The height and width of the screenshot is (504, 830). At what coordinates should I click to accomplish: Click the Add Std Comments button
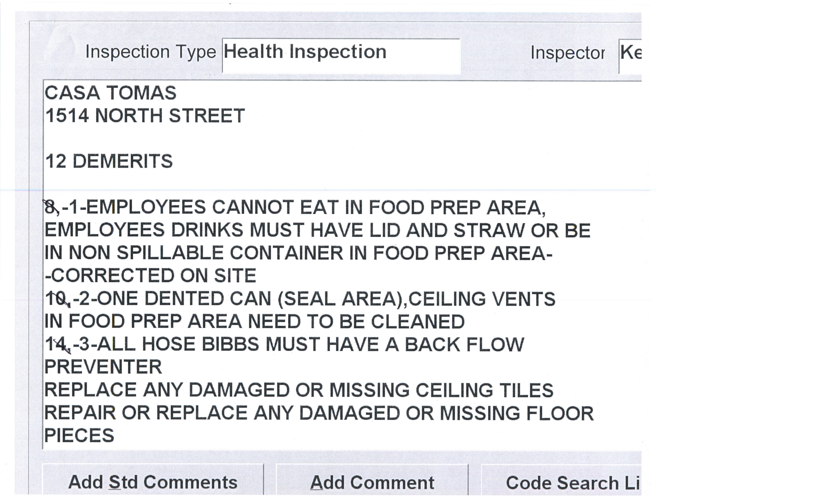pos(153,482)
